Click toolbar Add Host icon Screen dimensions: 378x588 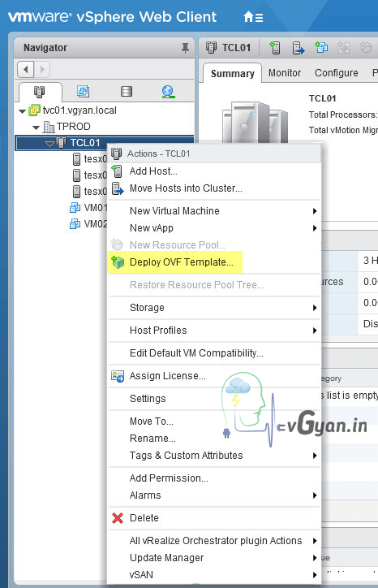point(275,48)
